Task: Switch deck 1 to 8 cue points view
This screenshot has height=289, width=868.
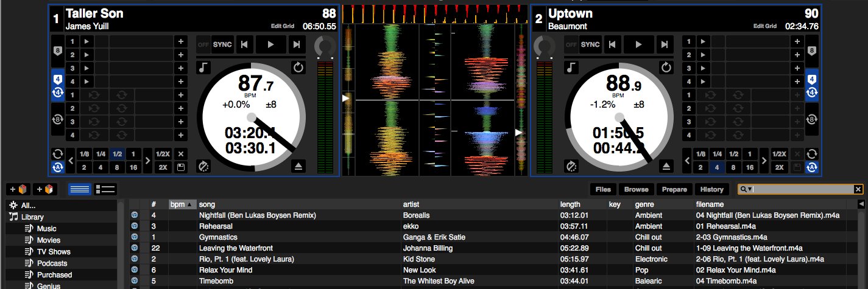Action: pos(57,50)
